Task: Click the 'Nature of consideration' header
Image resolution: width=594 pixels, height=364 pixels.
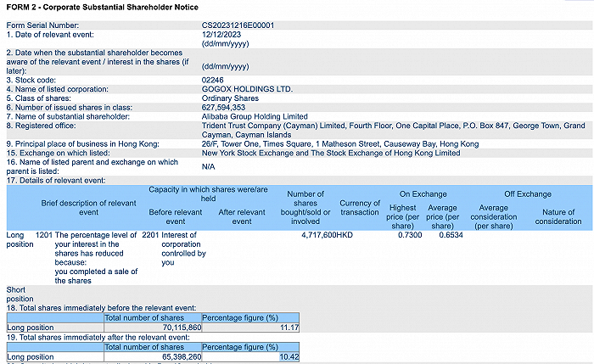Action: (x=558, y=216)
